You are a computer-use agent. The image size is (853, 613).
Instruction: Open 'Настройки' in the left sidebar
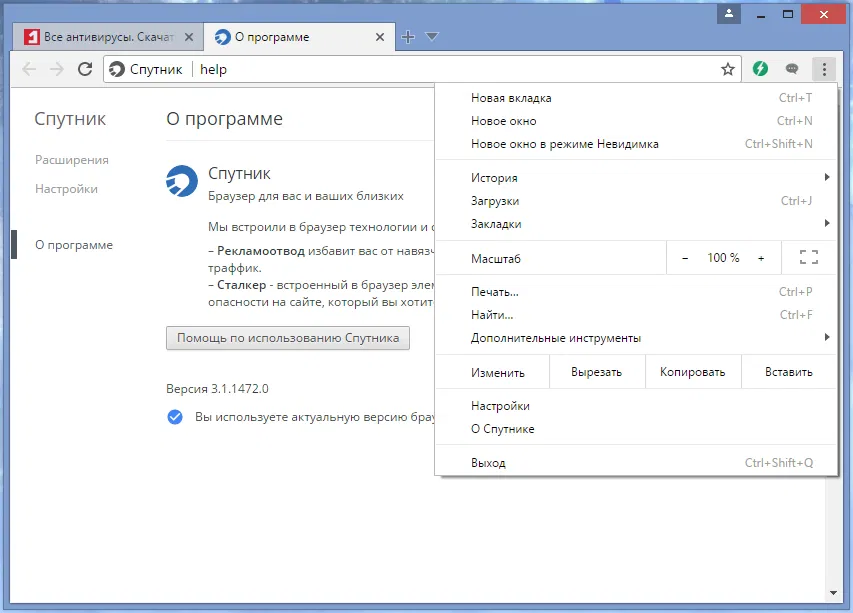tap(66, 189)
